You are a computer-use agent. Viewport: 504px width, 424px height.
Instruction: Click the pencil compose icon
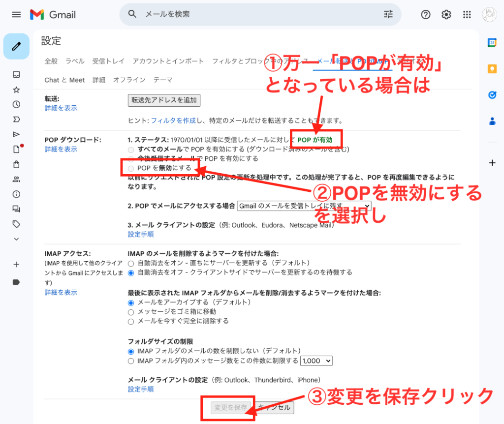[x=16, y=46]
